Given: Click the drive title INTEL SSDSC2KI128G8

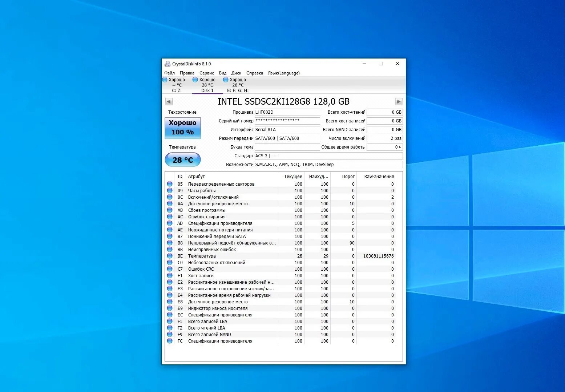Looking at the screenshot, I should [283, 101].
